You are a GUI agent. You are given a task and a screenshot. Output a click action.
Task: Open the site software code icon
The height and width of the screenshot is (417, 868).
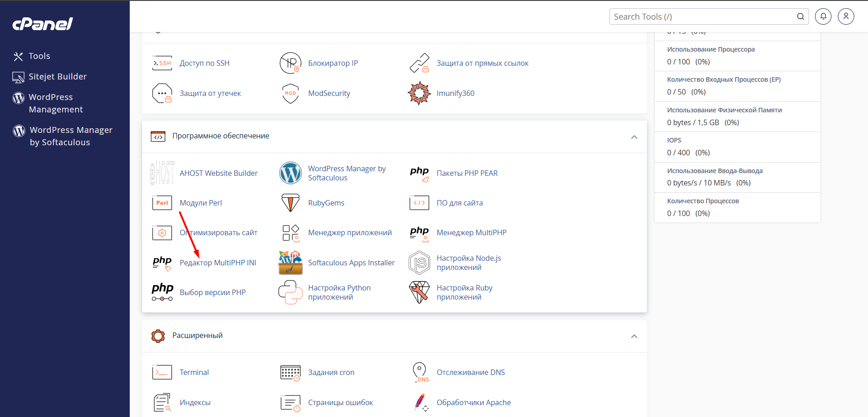419,203
